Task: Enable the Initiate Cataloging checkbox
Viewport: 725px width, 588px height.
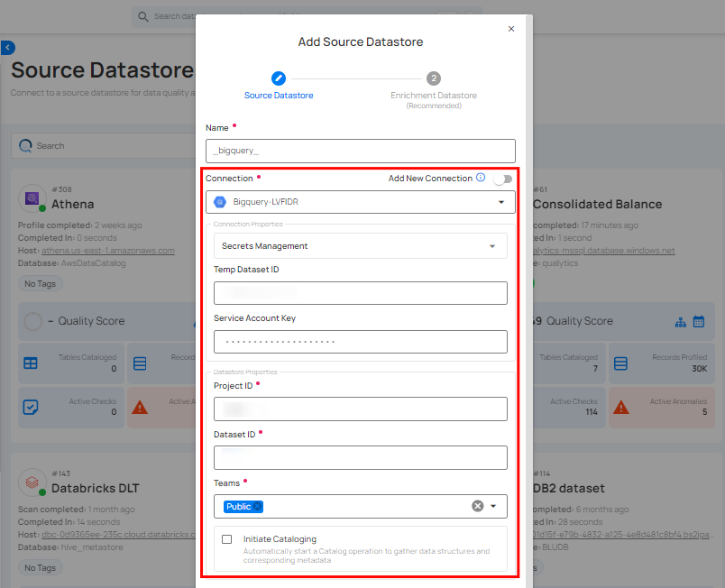Action: coord(226,538)
